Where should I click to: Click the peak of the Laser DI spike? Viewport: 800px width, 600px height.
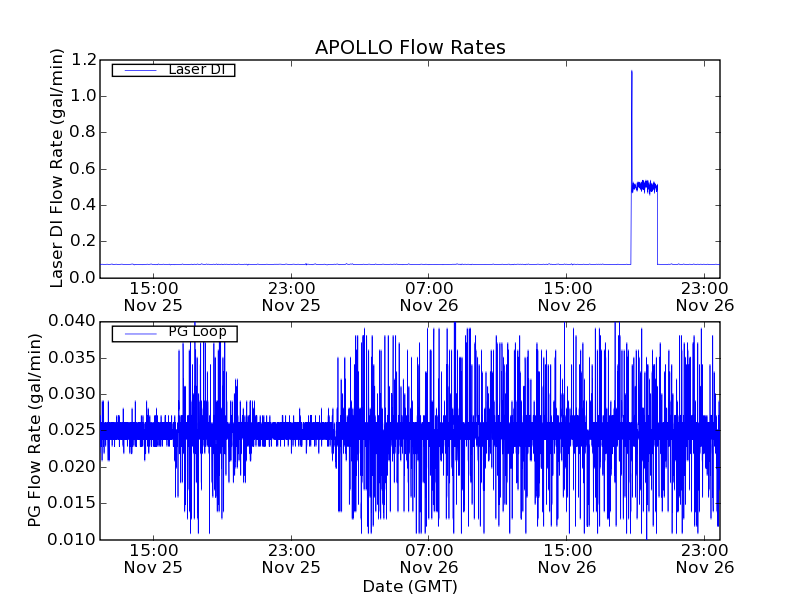point(631,71)
